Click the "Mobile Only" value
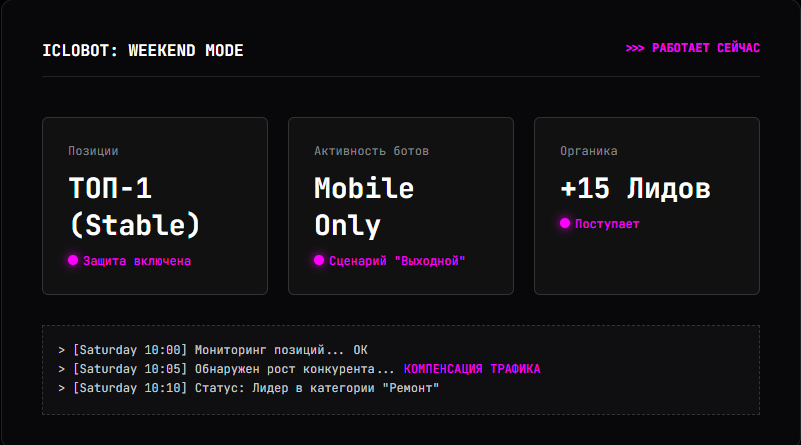The width and height of the screenshot is (801, 445). 364,206
